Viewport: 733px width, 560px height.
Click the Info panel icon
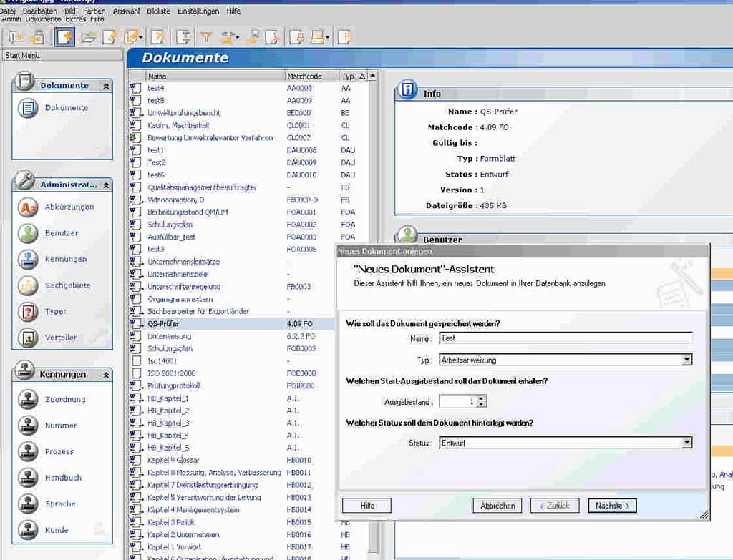pyautogui.click(x=407, y=89)
